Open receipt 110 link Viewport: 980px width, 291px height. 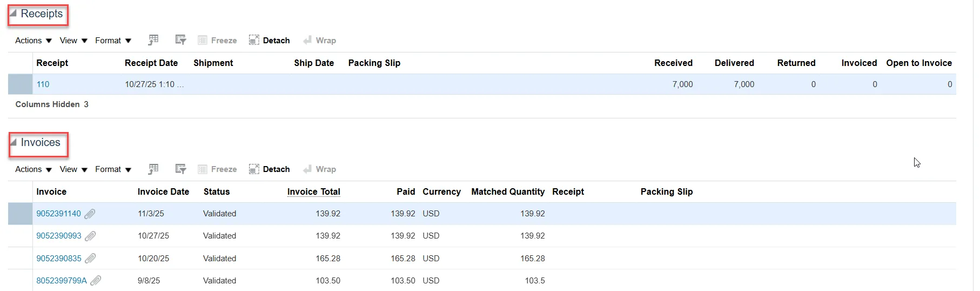[x=43, y=84]
